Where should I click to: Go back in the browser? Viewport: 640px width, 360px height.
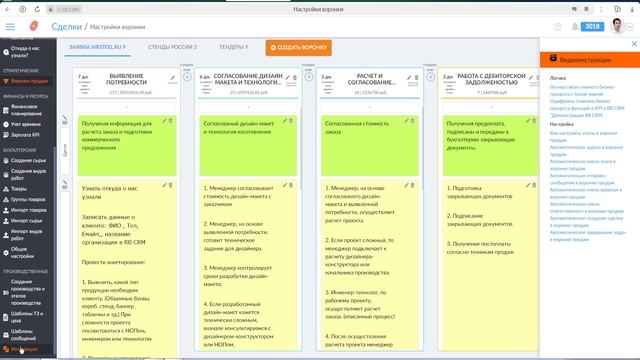pyautogui.click(x=8, y=9)
